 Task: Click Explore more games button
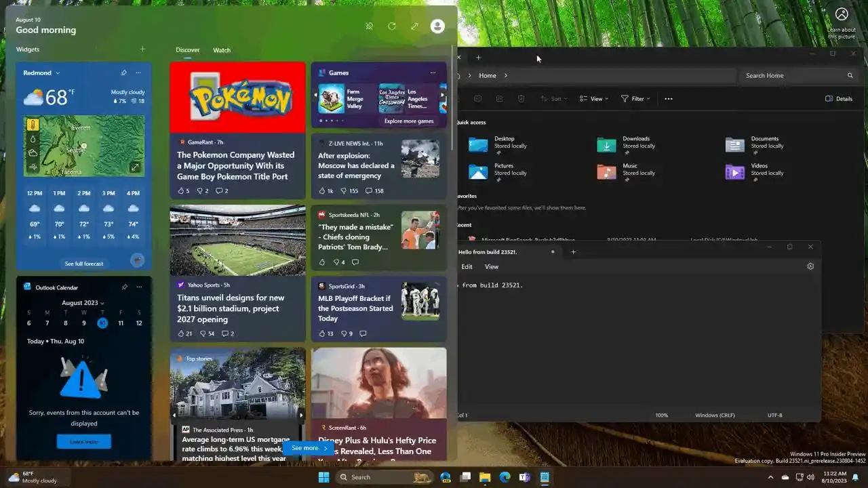tap(409, 121)
